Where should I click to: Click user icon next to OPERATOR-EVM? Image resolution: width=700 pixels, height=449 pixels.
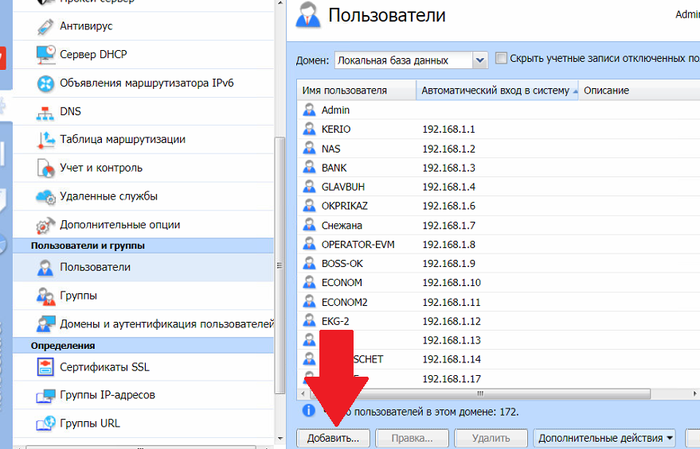(309, 244)
